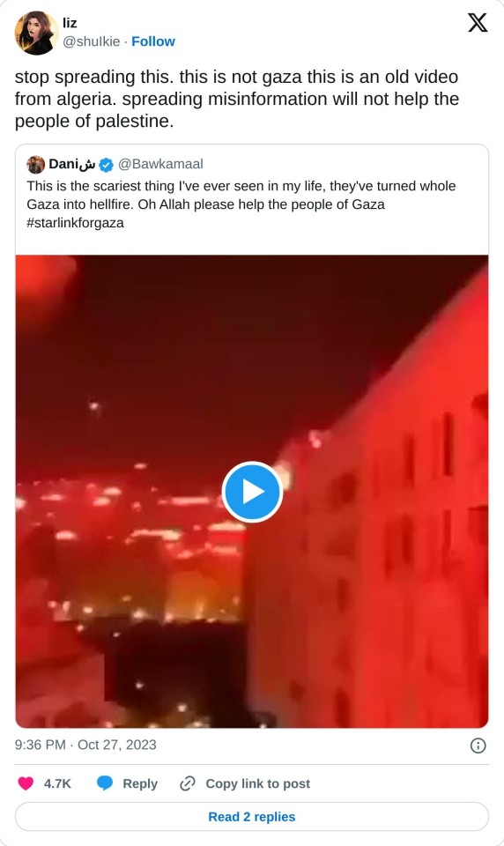This screenshot has height=846, width=504.
Task: Play the embedded video
Action: [252, 492]
